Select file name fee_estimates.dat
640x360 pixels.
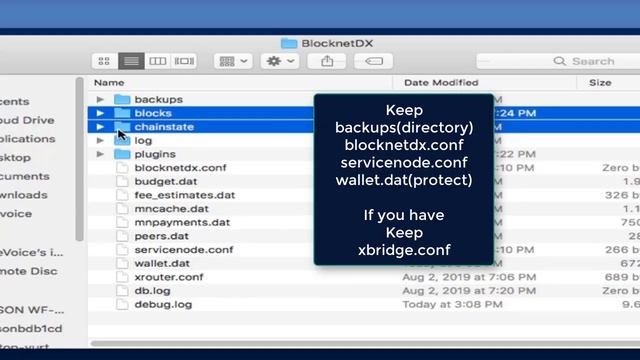[x=185, y=195]
